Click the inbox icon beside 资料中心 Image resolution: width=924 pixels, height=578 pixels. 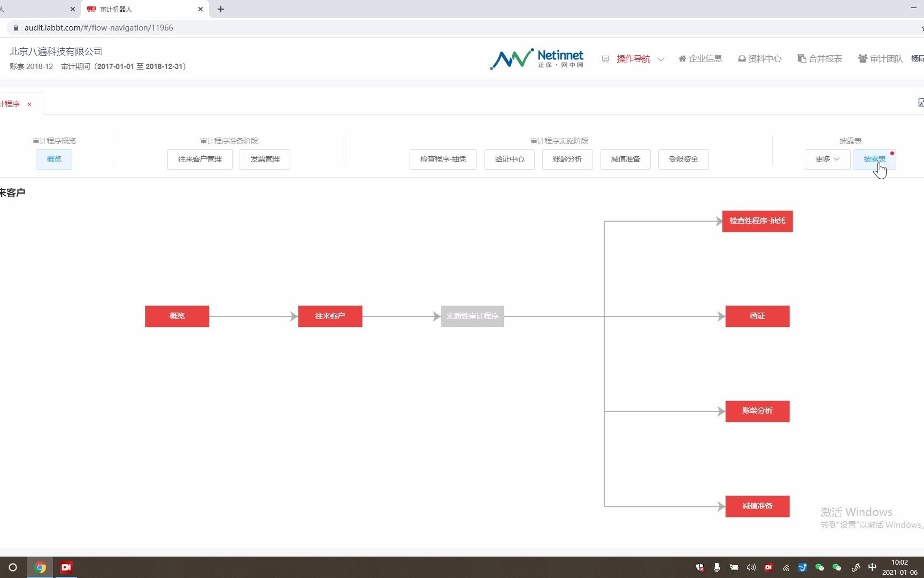click(742, 59)
